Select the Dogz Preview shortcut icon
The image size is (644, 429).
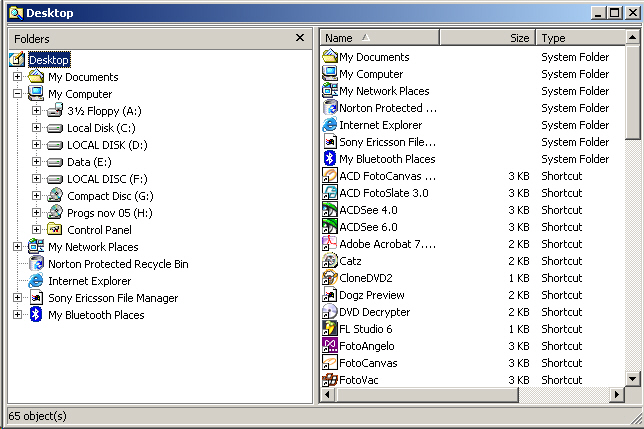click(330, 295)
